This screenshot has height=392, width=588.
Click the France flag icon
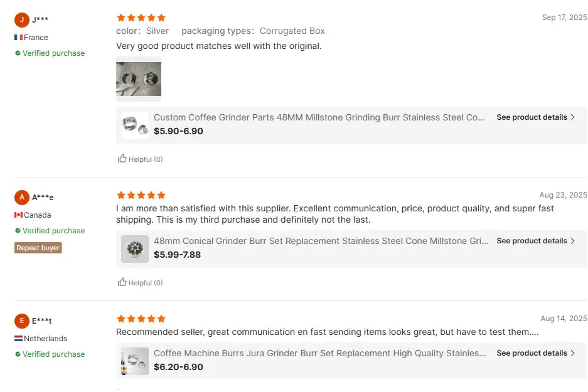click(x=18, y=38)
